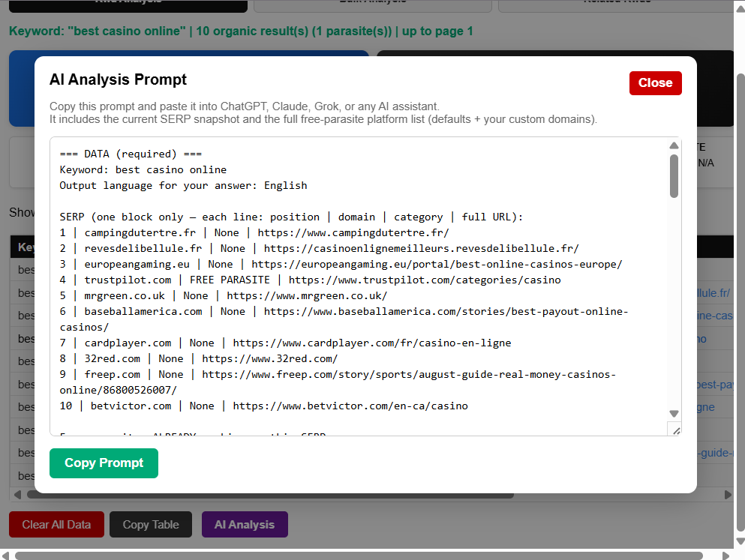Screen dimensions: 745x560
Task: Click the prompt textarea scrollbar thumb
Action: pos(674,176)
